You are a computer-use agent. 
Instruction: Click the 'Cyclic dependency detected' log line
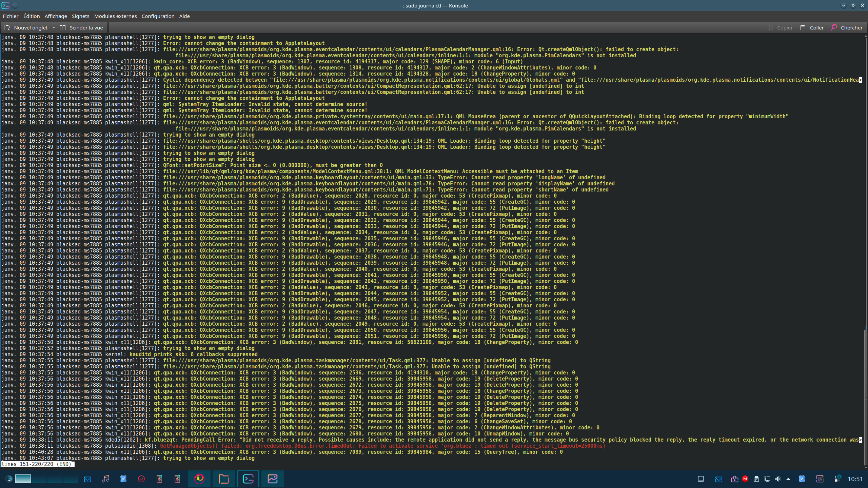pyautogui.click(x=431, y=80)
